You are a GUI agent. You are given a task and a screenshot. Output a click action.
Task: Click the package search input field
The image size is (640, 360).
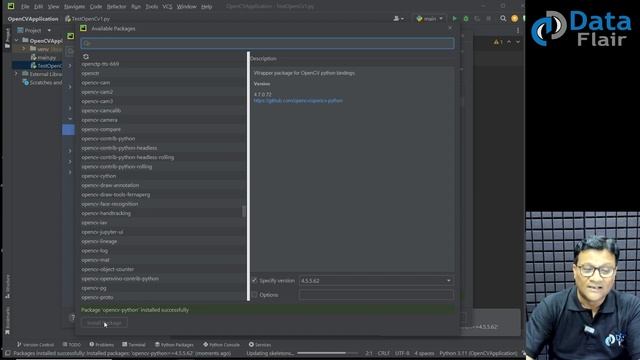(267, 43)
